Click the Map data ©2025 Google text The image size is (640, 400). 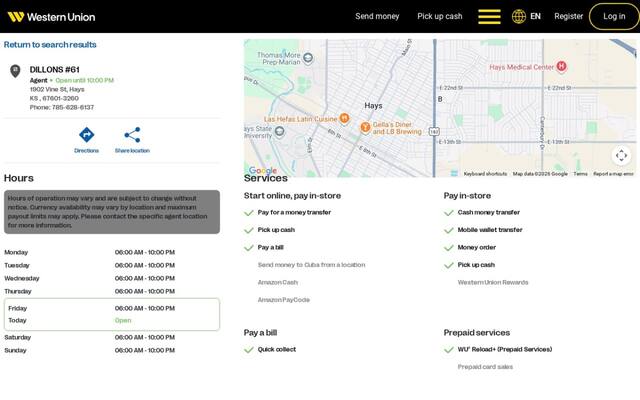[x=540, y=174]
